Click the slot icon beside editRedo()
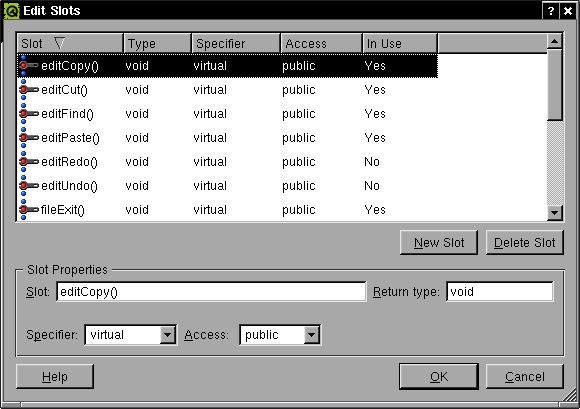This screenshot has width=580, height=409. [x=29, y=162]
